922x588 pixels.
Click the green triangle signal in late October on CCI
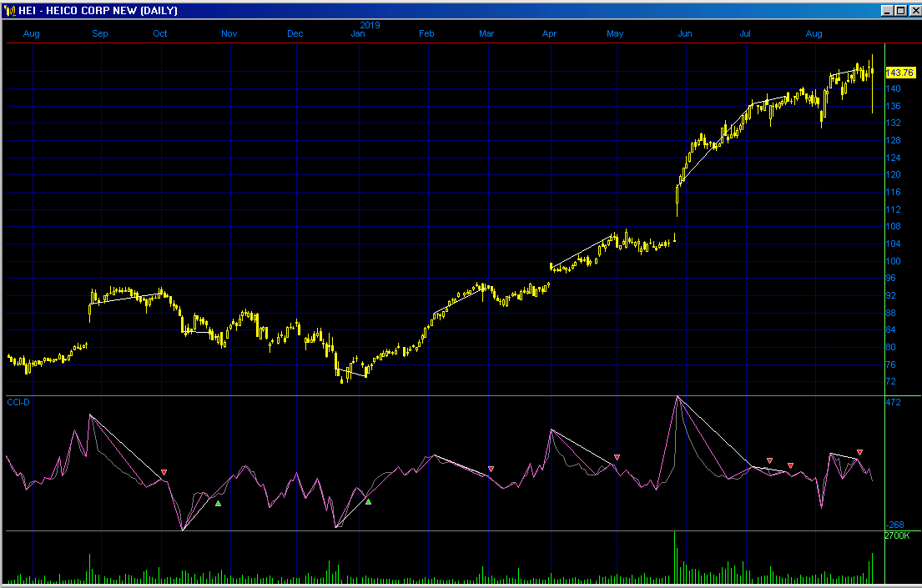click(218, 503)
